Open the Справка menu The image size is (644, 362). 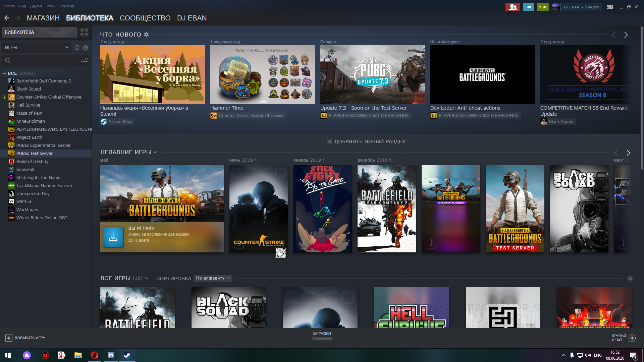pos(67,6)
